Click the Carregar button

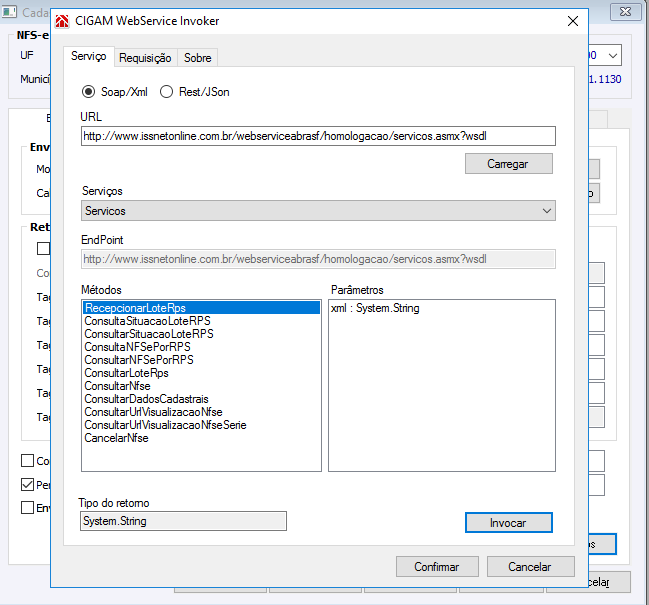pyautogui.click(x=508, y=163)
